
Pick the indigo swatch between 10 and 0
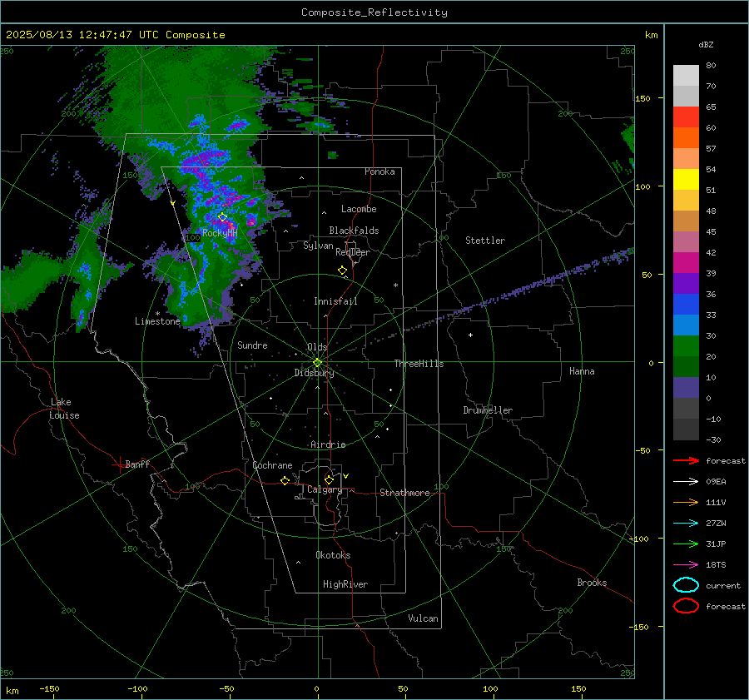686,388
